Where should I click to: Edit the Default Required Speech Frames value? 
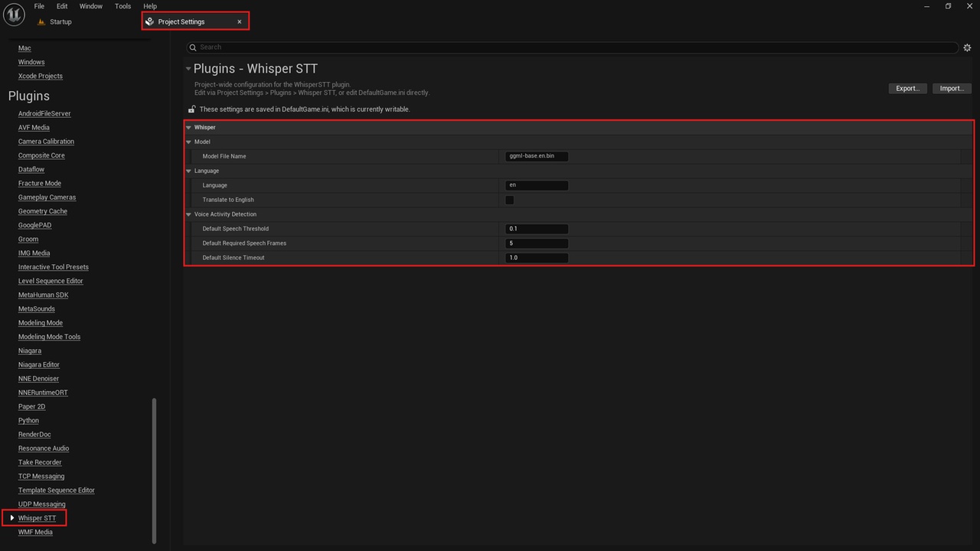537,243
